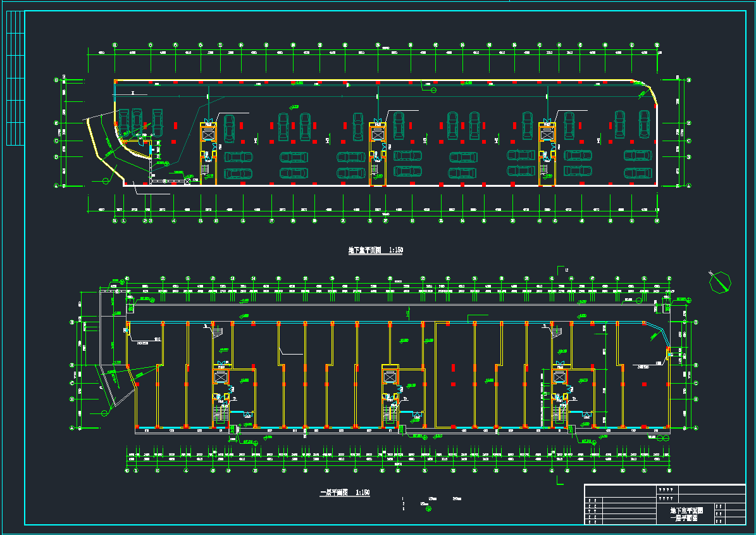Screen dimensions: 756x535
Task: Select the crossed square sump pit in basement
Action: (188, 181)
